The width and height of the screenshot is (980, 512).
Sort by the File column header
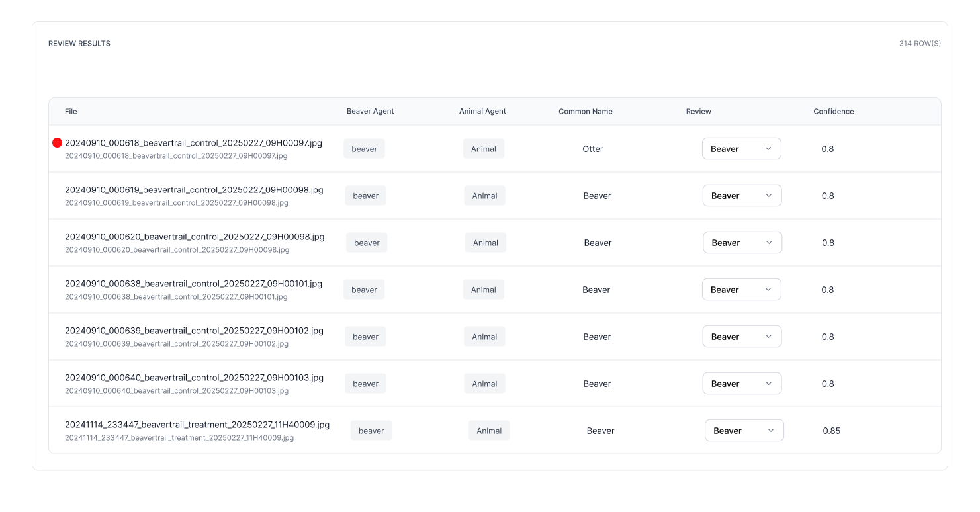point(71,112)
